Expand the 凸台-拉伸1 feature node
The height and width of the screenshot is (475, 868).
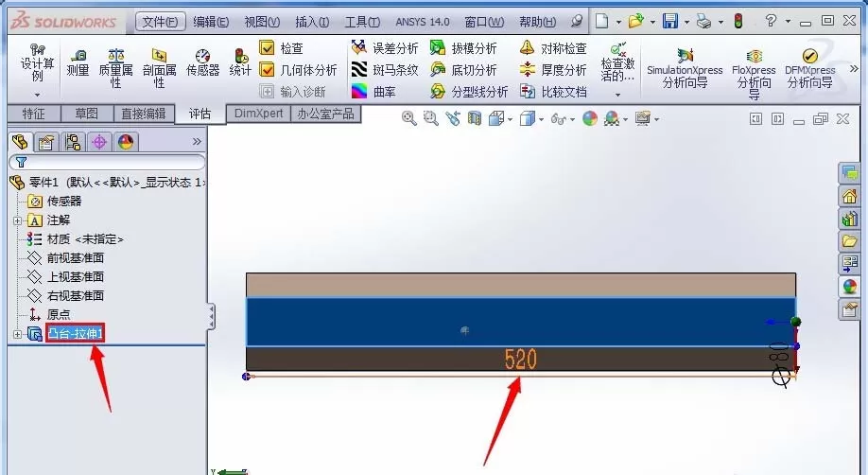pyautogui.click(x=17, y=334)
